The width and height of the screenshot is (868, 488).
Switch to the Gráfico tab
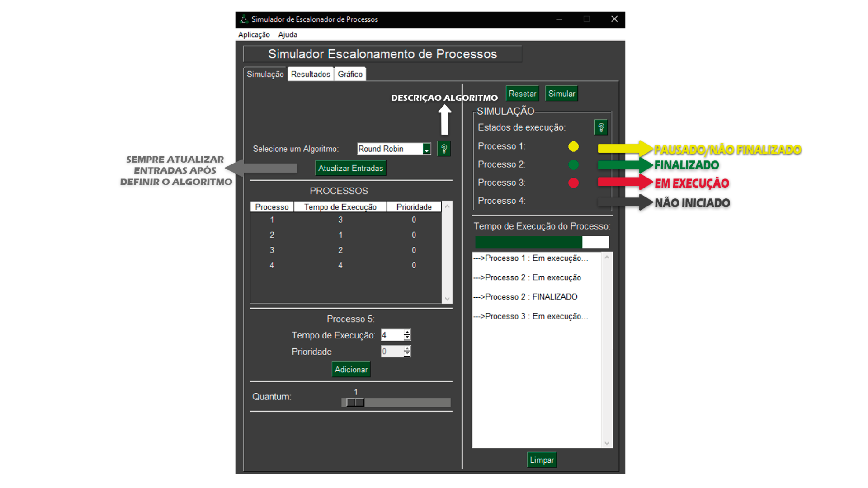tap(350, 73)
